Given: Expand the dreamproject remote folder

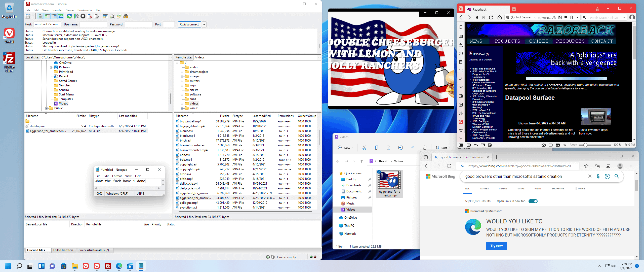Looking at the screenshot, I should [182, 72].
